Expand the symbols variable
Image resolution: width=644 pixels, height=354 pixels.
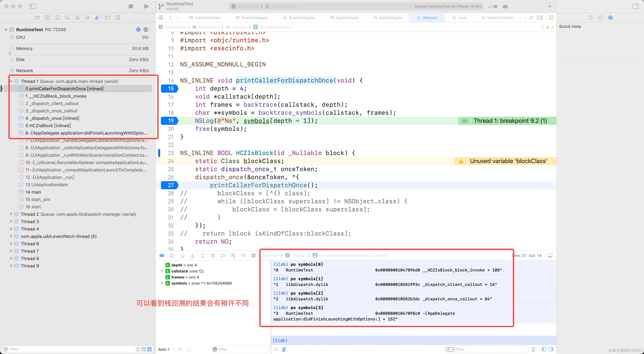(162, 283)
